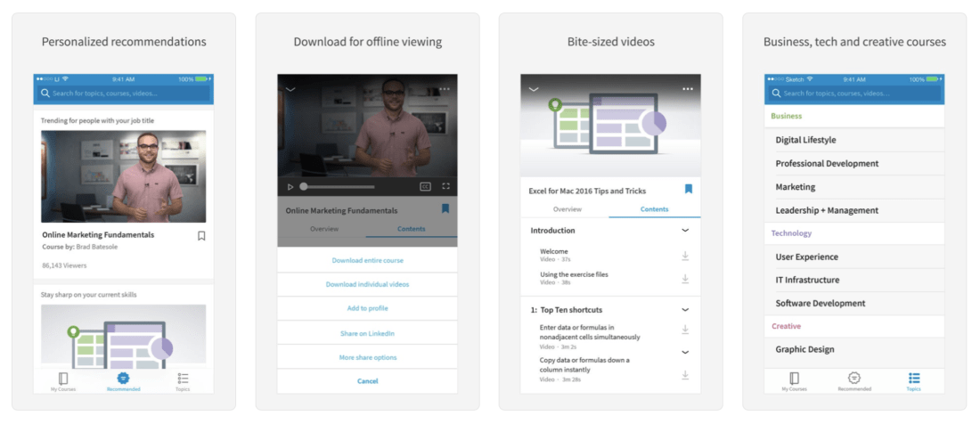
Task: Download the Copy data or formulas video
Action: coord(685,375)
